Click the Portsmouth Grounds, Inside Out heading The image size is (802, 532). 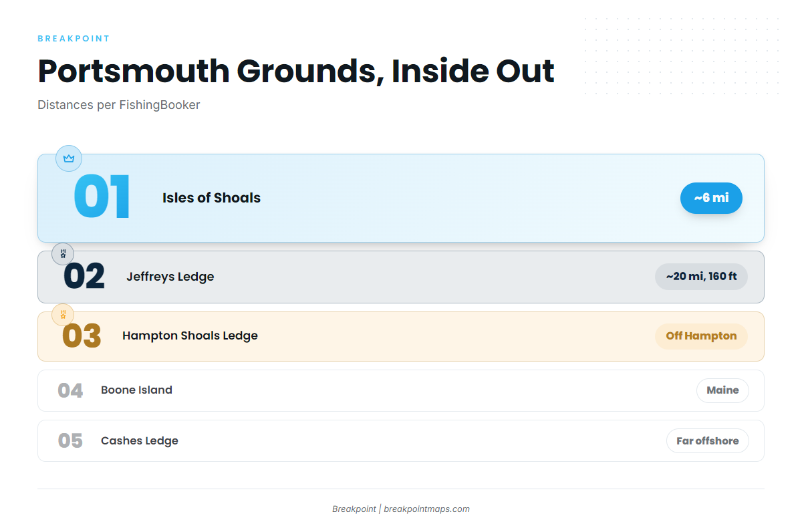296,71
